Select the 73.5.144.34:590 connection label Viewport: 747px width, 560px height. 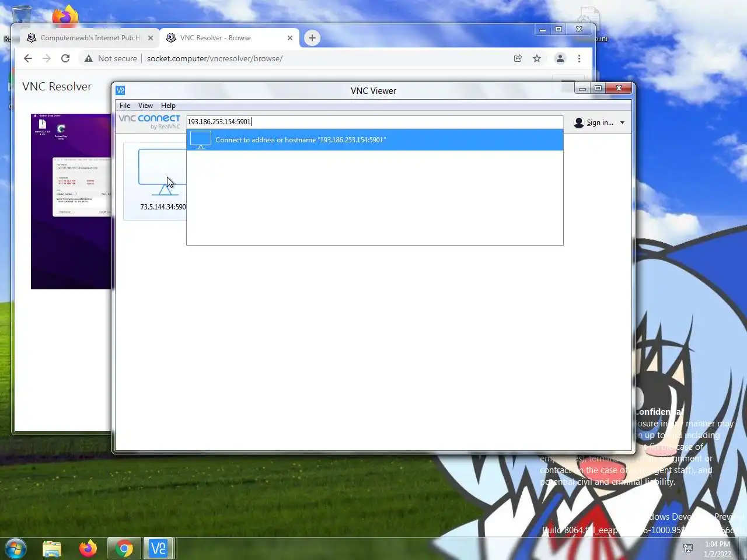pyautogui.click(x=163, y=207)
